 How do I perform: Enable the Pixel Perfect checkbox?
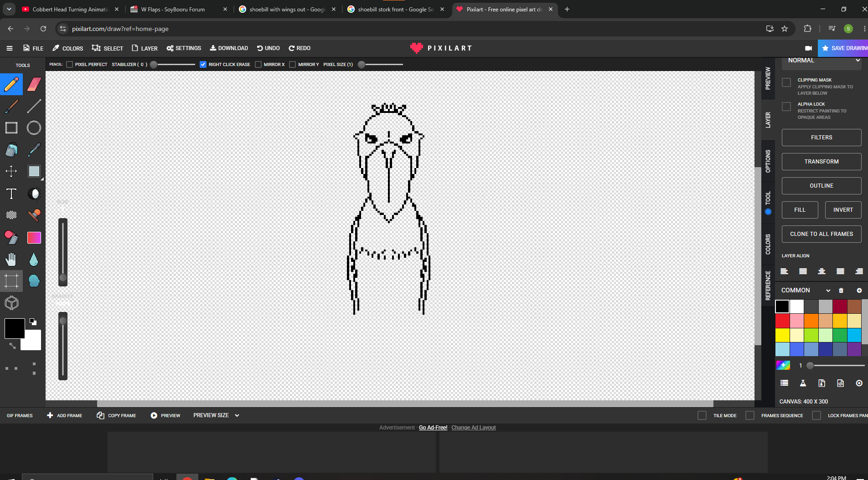point(70,65)
